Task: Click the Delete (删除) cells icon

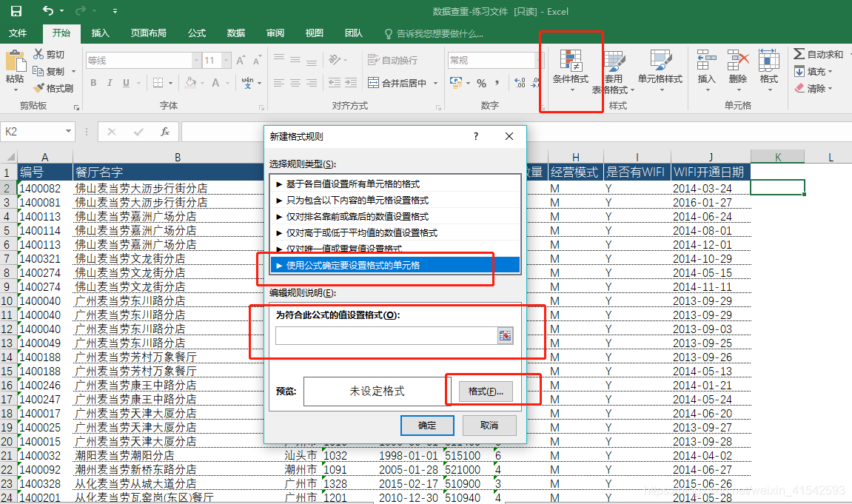Action: tap(738, 60)
